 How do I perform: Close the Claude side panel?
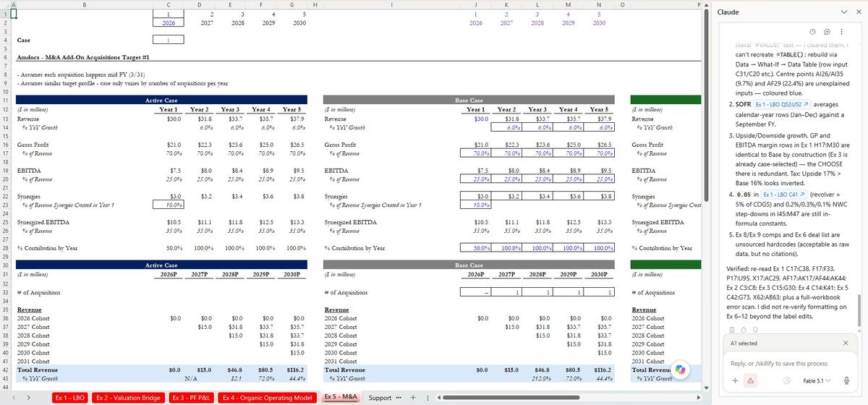click(x=860, y=12)
